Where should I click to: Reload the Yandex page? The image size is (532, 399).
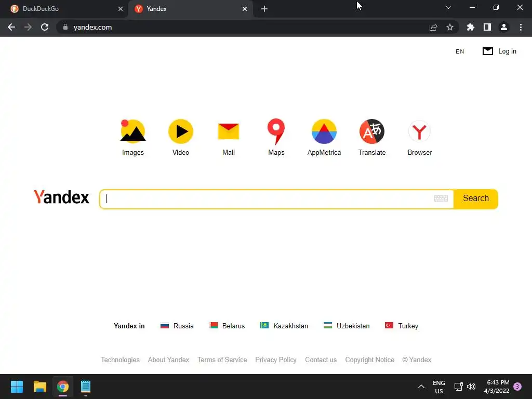45,27
